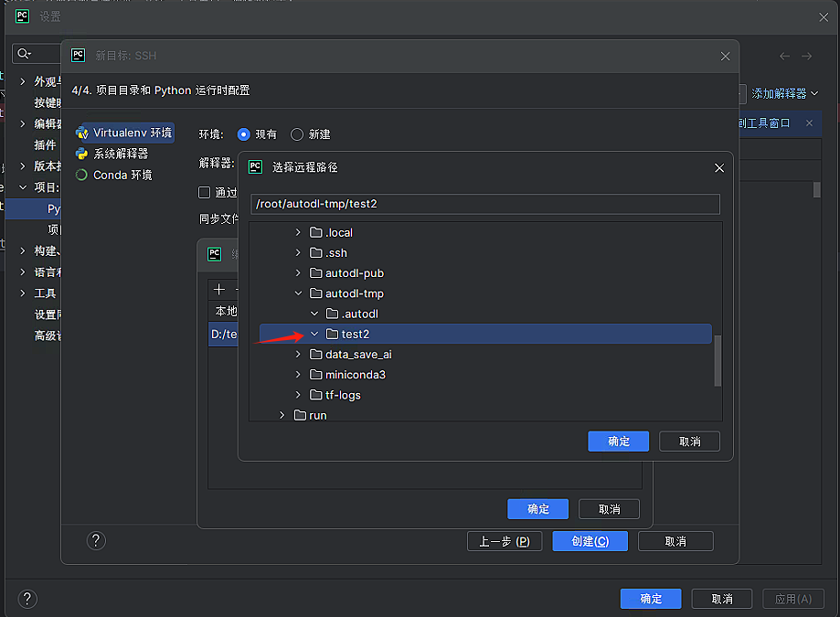840x617 pixels.
Task: Toggle the 通过 checkbox under interpreter
Action: click(x=204, y=192)
